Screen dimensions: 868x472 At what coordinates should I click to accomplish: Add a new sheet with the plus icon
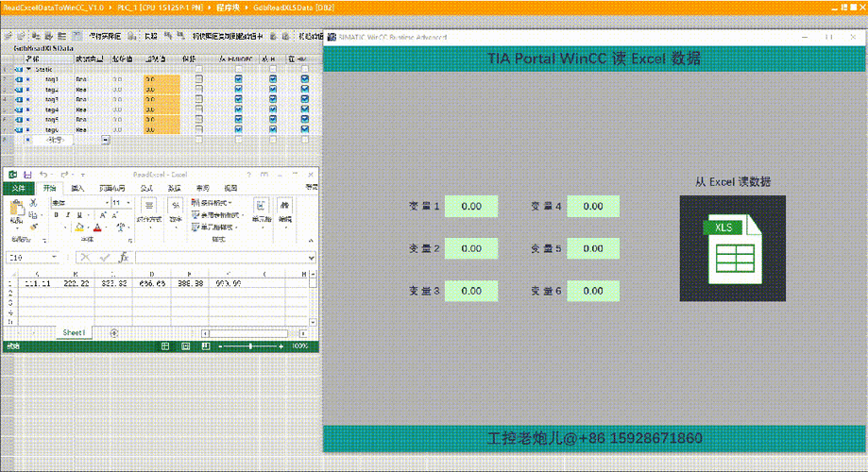(x=114, y=333)
